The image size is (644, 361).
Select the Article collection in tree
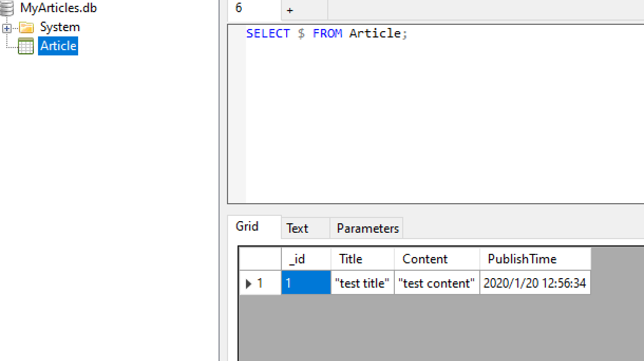[58, 46]
